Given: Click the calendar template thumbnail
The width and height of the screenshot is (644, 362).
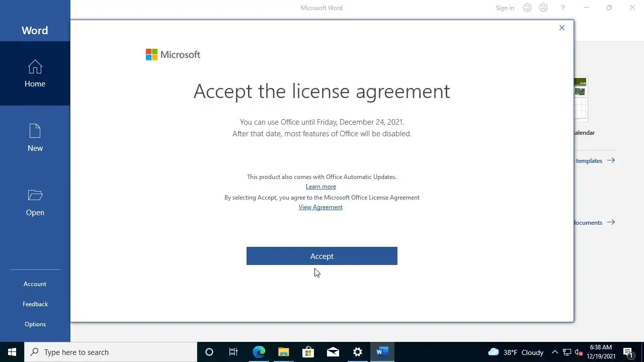Looking at the screenshot, I should [x=581, y=99].
